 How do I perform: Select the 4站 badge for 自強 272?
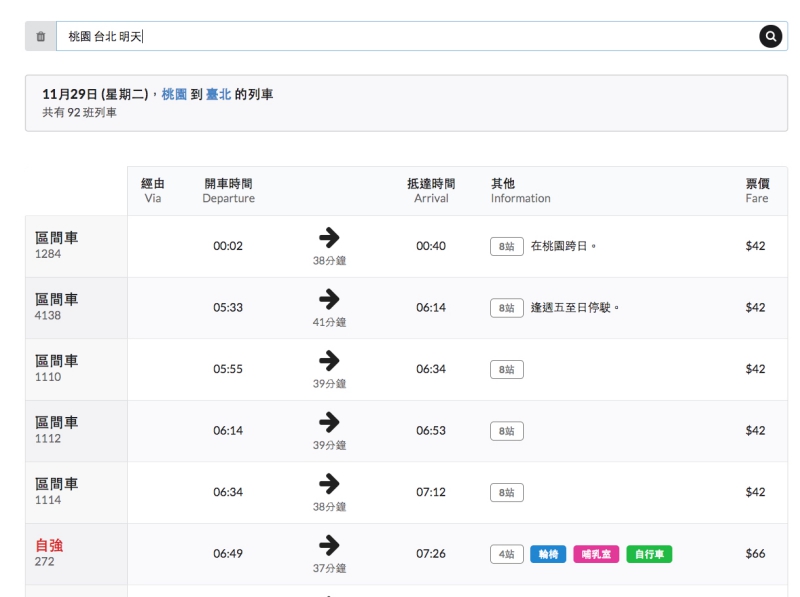click(x=507, y=554)
